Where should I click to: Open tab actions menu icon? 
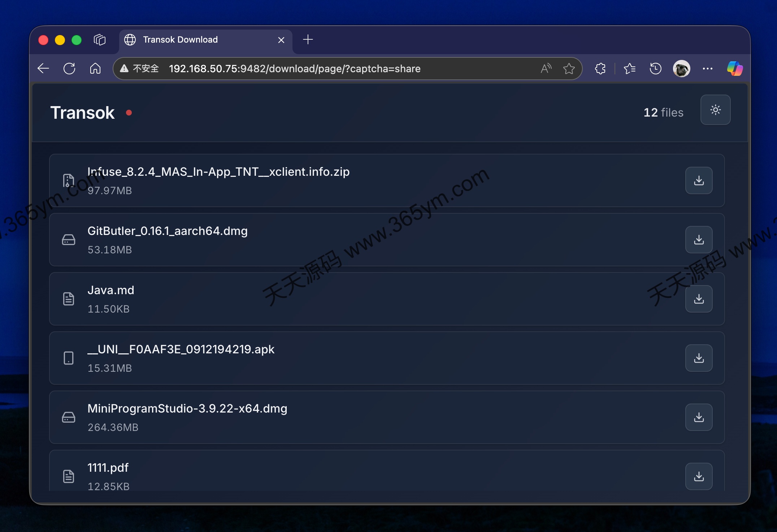coord(100,40)
